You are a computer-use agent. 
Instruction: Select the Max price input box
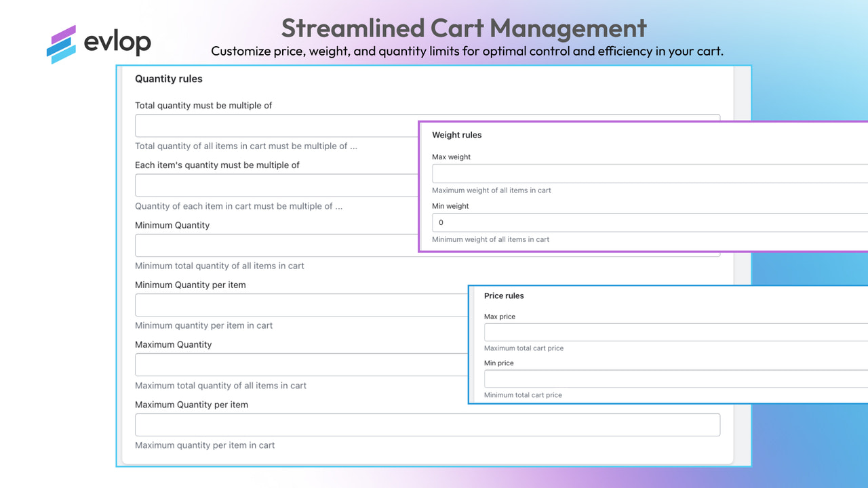pos(671,332)
